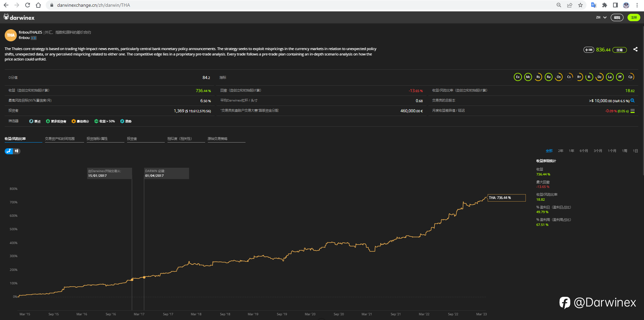Select the 6个月 chart time range
This screenshot has width=644, height=320.
click(x=584, y=151)
